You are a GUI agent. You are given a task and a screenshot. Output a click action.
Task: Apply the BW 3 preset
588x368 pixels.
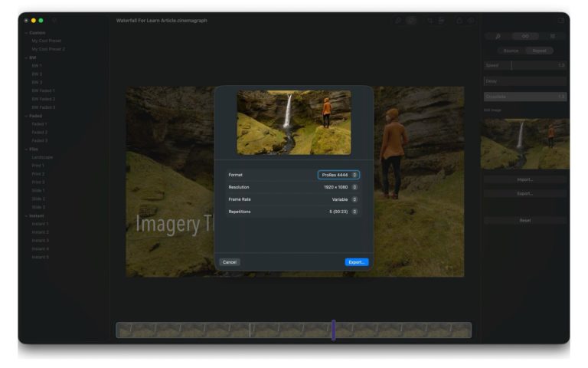click(37, 82)
